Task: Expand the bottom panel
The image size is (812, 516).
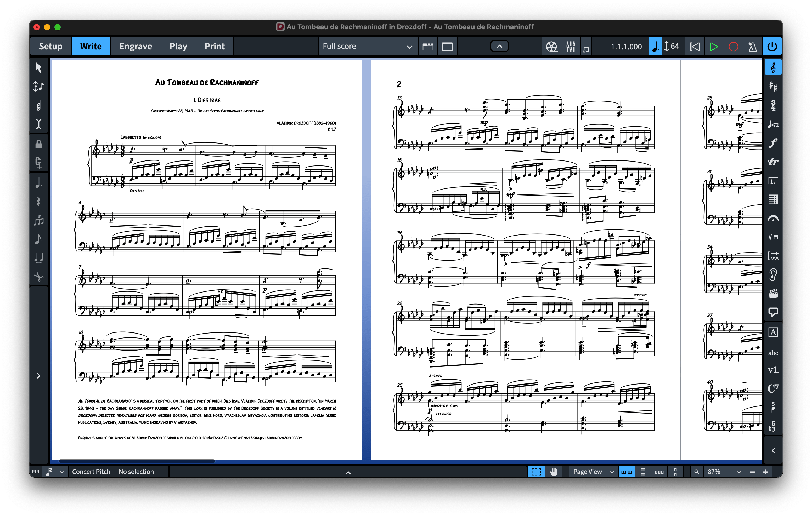Action: 348,473
